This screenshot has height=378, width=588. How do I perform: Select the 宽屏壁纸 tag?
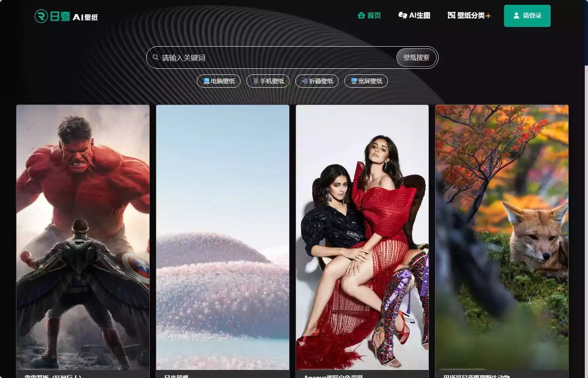coord(366,81)
